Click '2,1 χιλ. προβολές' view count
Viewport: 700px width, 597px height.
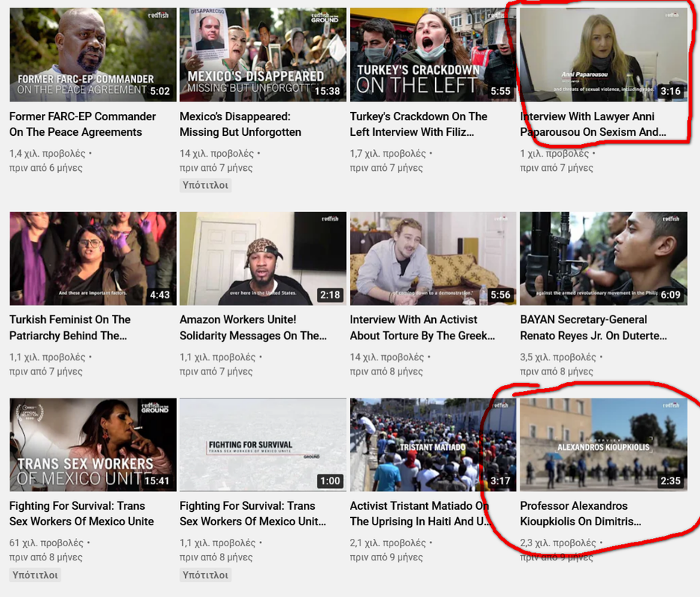pos(388,543)
